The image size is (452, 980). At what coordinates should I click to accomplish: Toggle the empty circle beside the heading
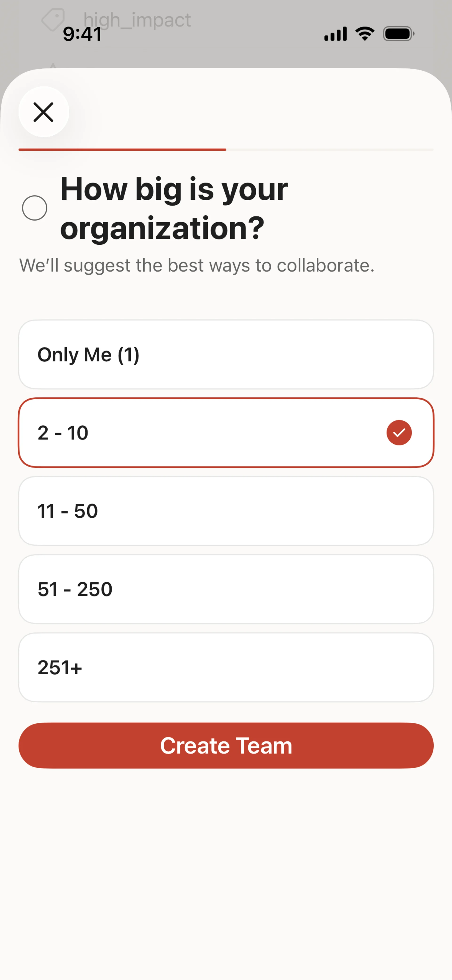[35, 208]
